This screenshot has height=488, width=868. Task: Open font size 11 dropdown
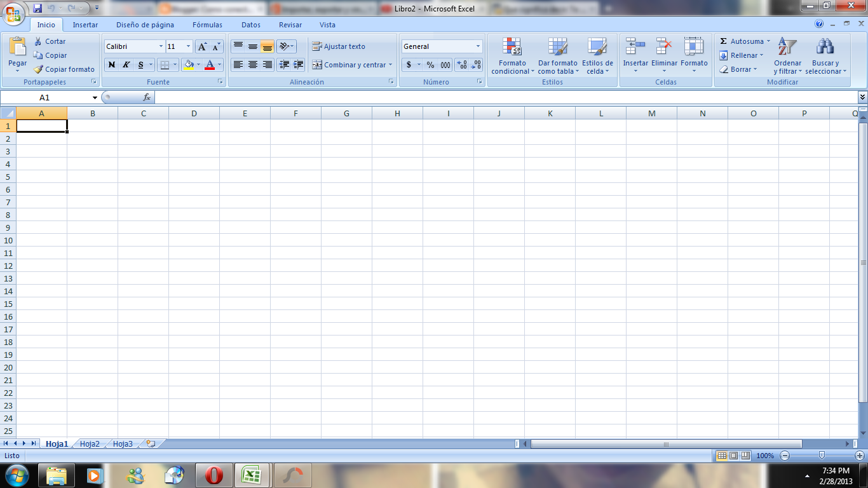pos(189,46)
